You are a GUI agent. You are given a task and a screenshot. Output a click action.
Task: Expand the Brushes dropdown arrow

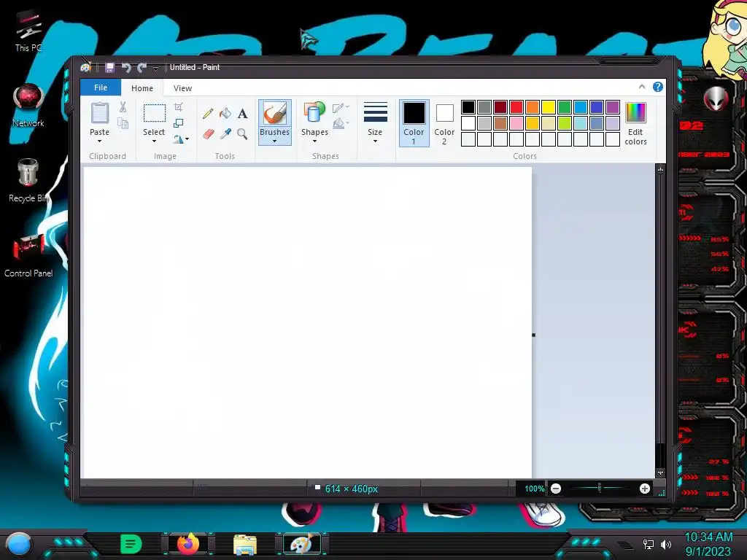pos(275,141)
